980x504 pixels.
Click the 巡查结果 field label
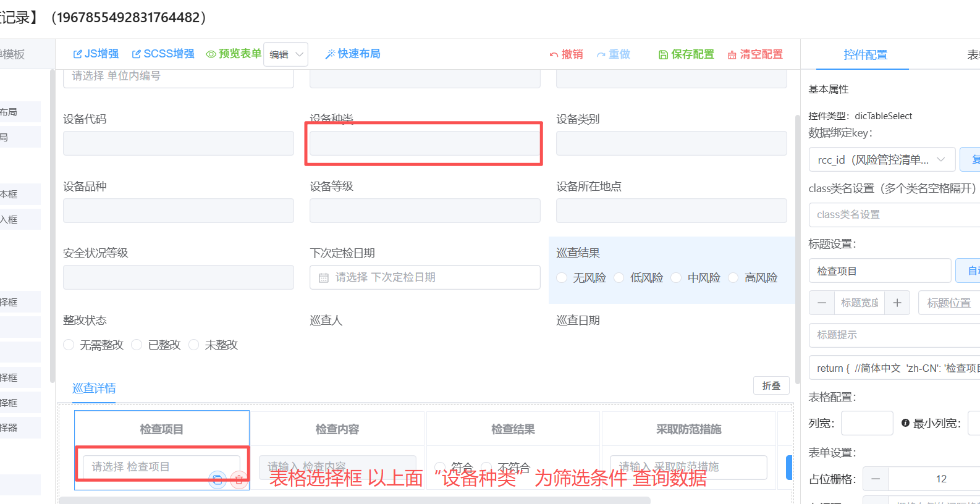(x=578, y=253)
